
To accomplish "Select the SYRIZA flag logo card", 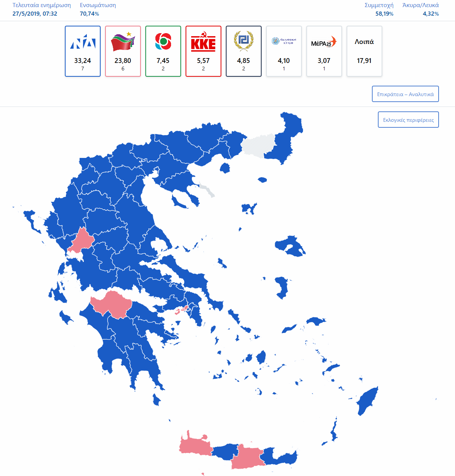I will [123, 42].
